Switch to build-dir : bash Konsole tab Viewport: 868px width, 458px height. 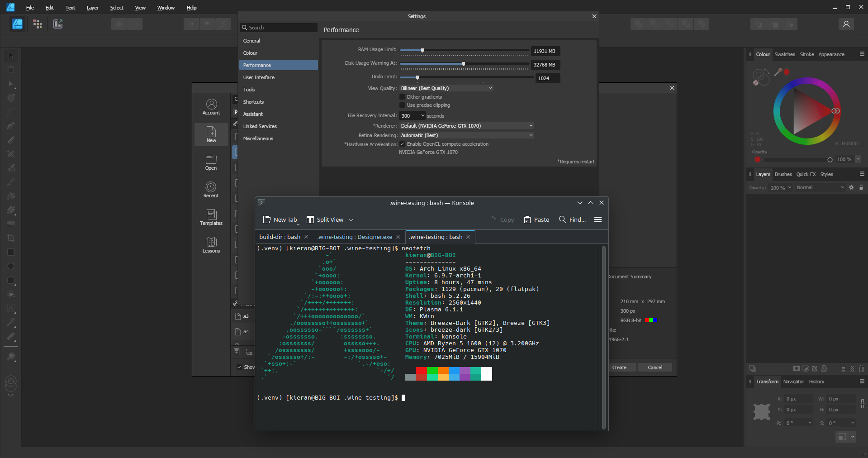pyautogui.click(x=280, y=237)
